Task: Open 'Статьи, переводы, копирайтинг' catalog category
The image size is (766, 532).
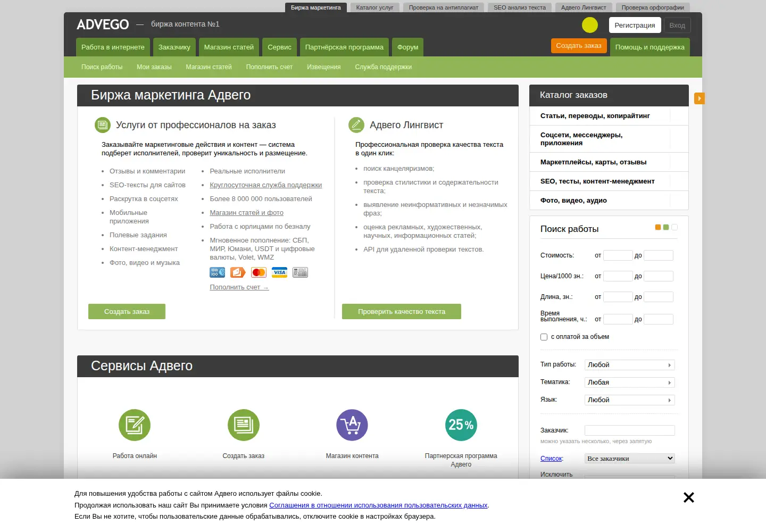Action: tap(609, 116)
